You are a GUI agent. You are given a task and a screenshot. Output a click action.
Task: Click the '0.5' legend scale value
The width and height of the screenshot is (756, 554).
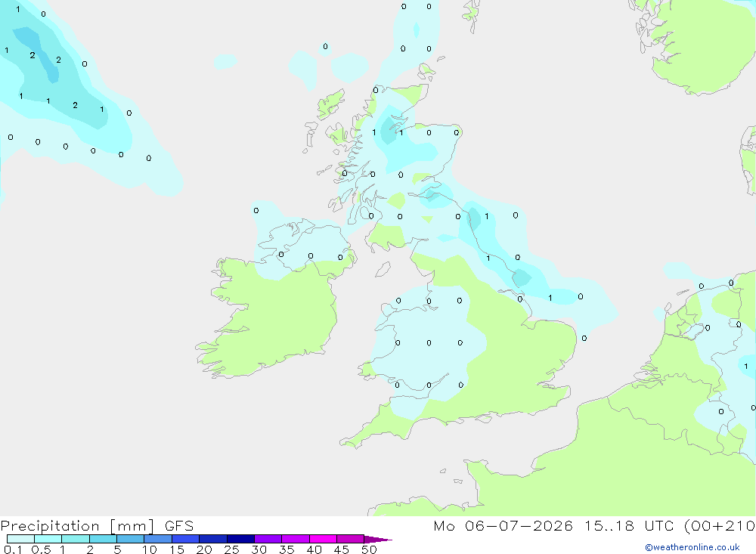(x=41, y=549)
